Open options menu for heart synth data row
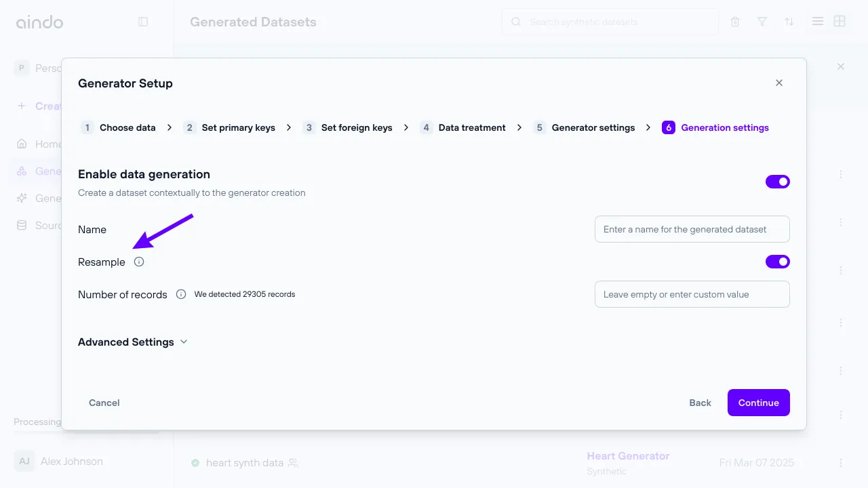This screenshot has height=488, width=868. 841,463
